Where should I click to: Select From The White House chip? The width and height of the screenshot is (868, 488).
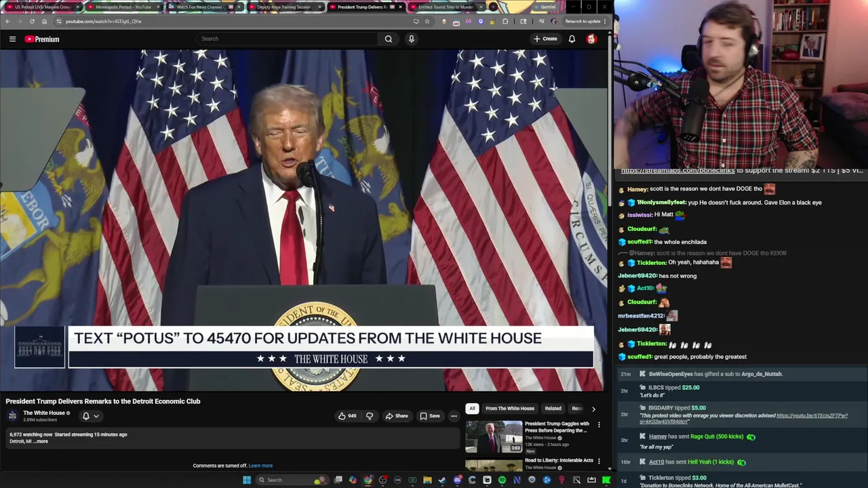510,408
